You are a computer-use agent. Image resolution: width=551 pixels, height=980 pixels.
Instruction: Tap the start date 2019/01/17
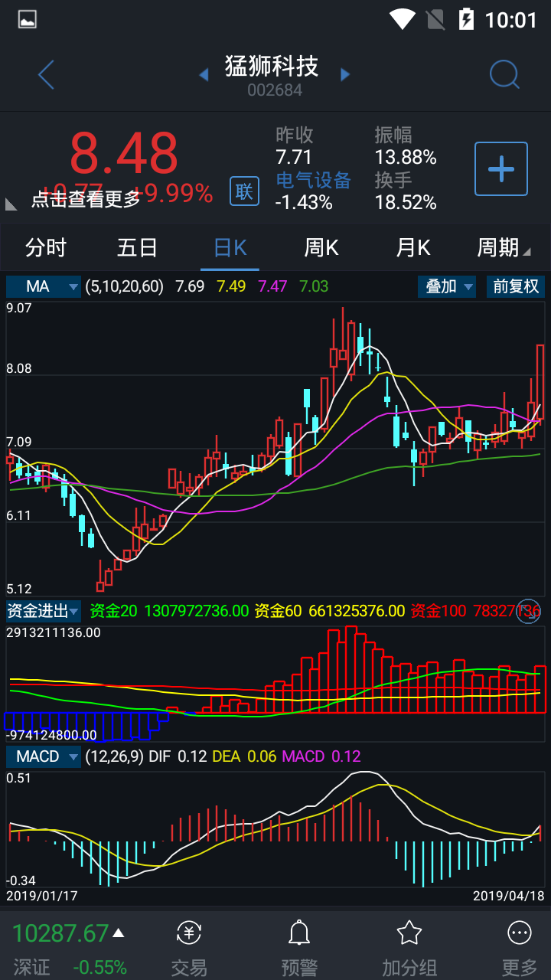(x=42, y=896)
